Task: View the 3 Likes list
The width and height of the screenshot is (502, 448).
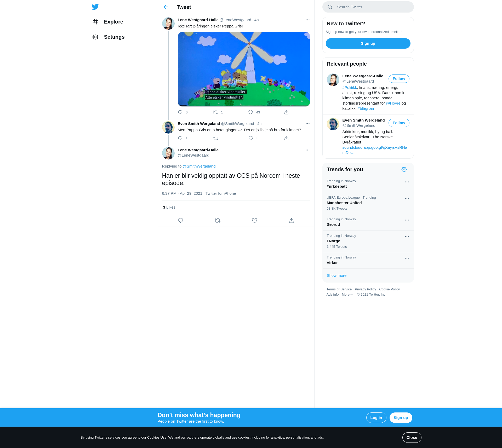Action: point(169,207)
